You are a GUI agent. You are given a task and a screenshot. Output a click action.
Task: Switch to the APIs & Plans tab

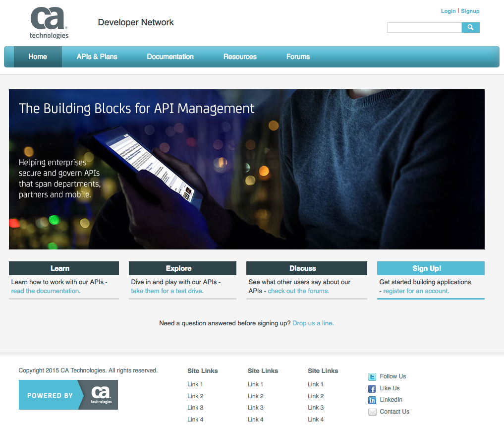[x=97, y=57]
